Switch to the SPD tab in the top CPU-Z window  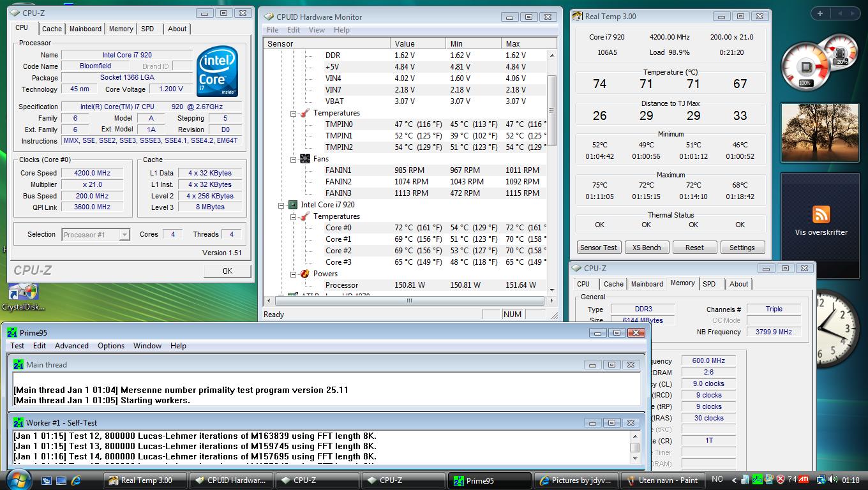147,29
